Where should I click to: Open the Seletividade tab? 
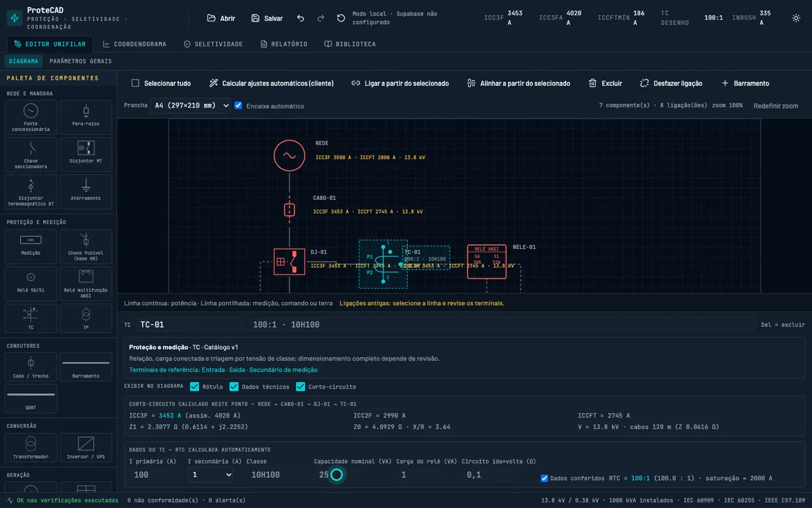[x=213, y=44]
